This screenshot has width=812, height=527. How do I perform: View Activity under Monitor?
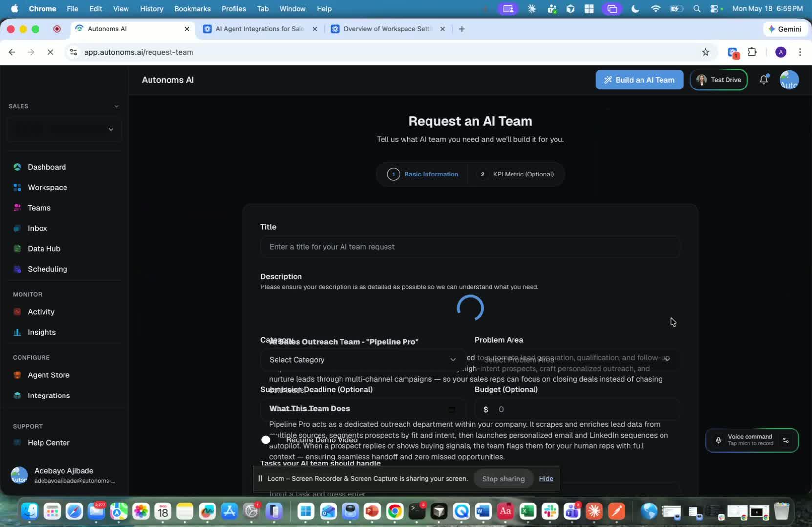pyautogui.click(x=41, y=312)
